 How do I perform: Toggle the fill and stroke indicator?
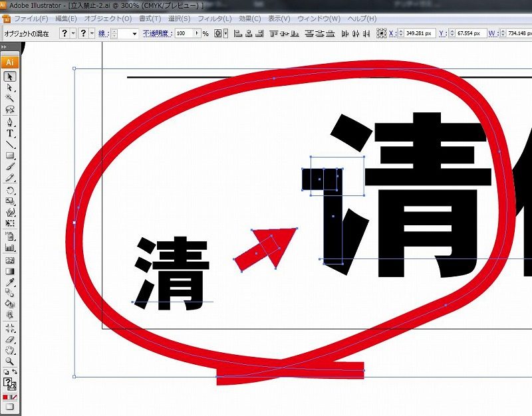tap(9, 383)
